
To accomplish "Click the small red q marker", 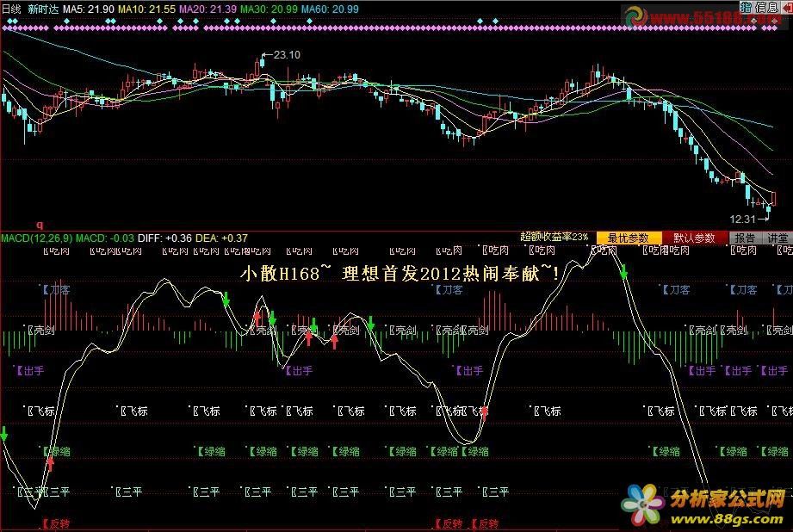I will pyautogui.click(x=40, y=225).
